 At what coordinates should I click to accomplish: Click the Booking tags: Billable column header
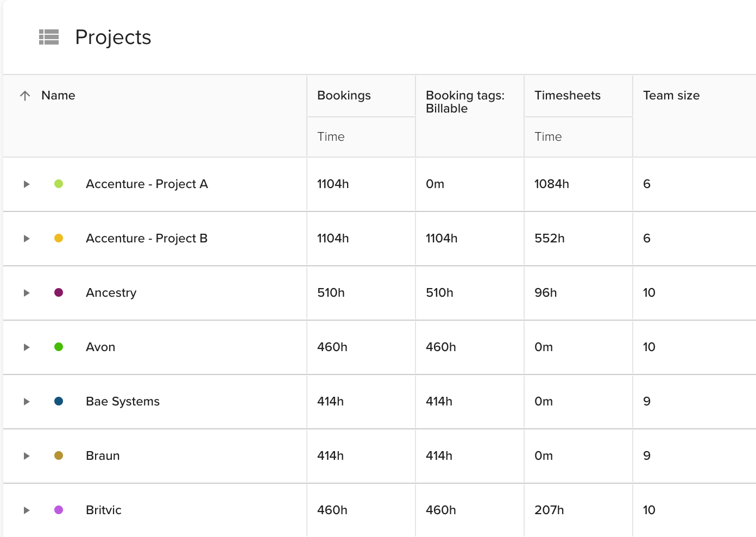point(465,102)
